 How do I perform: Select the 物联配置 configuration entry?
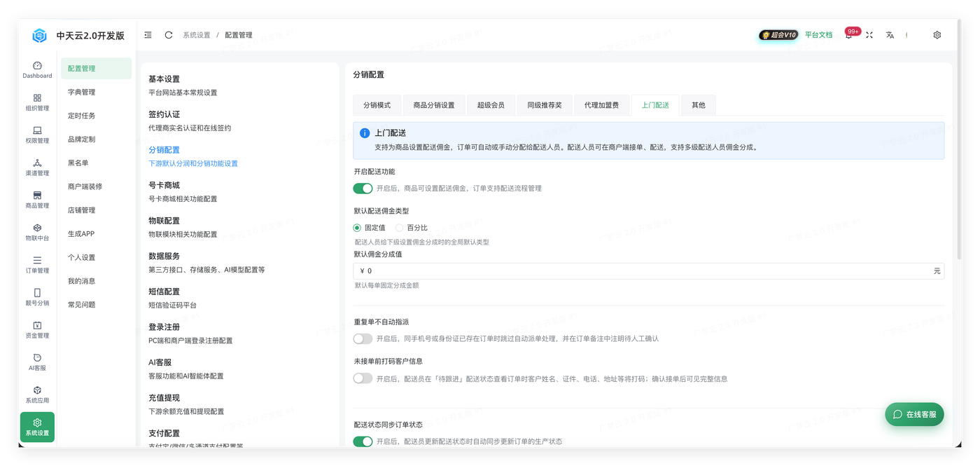pyautogui.click(x=239, y=227)
